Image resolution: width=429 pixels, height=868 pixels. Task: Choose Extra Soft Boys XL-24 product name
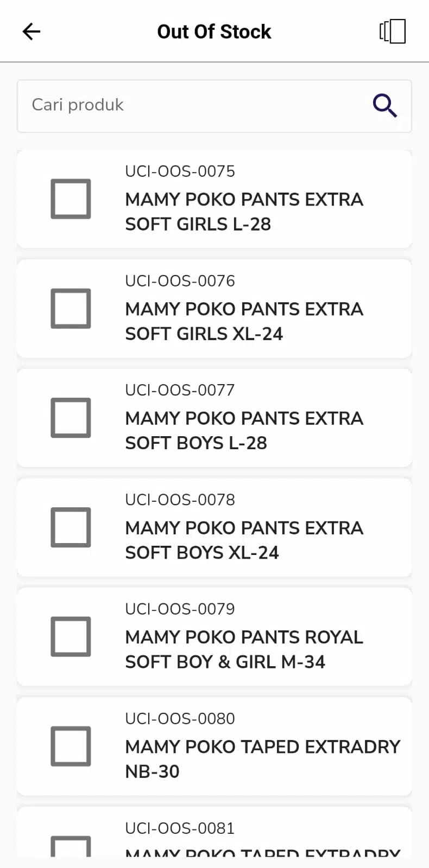pyautogui.click(x=244, y=540)
